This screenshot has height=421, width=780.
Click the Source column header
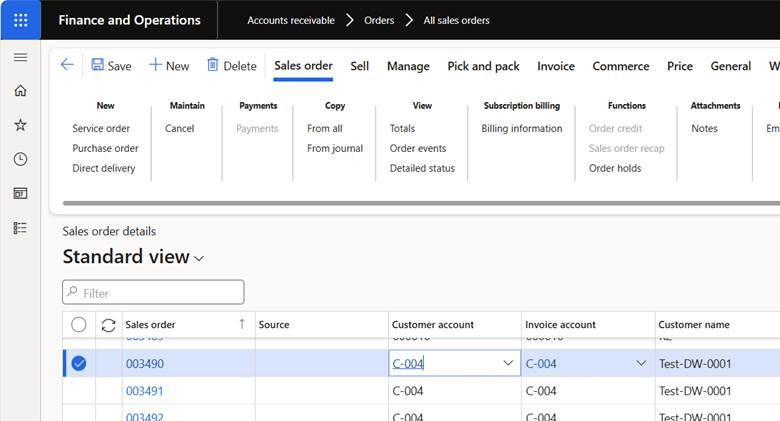tap(274, 324)
